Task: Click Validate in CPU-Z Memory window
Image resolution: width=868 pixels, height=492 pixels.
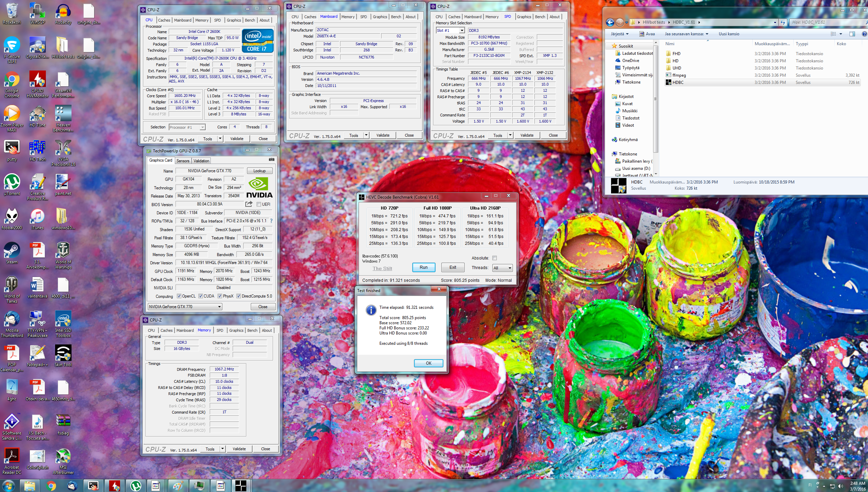Action: click(x=239, y=449)
